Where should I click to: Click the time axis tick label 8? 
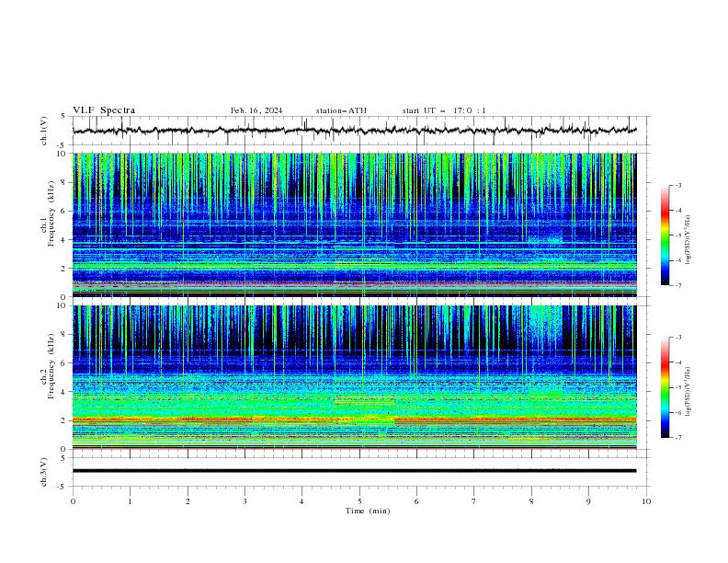click(531, 501)
